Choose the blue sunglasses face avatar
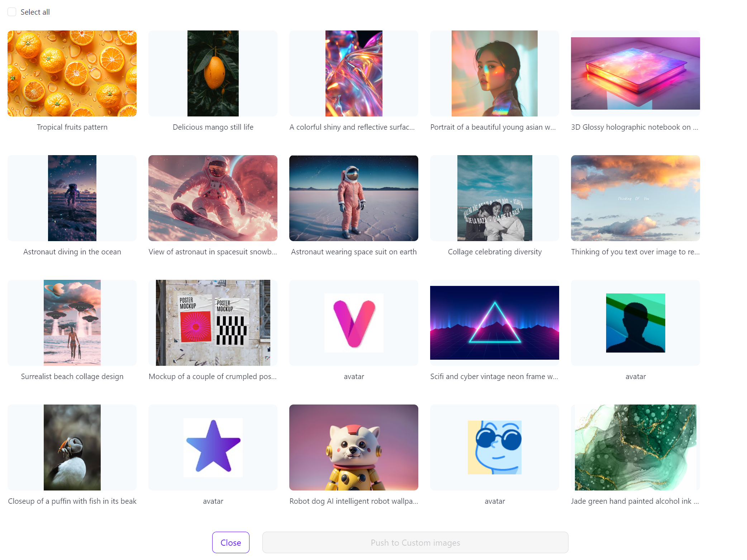747x560 pixels. (x=494, y=447)
